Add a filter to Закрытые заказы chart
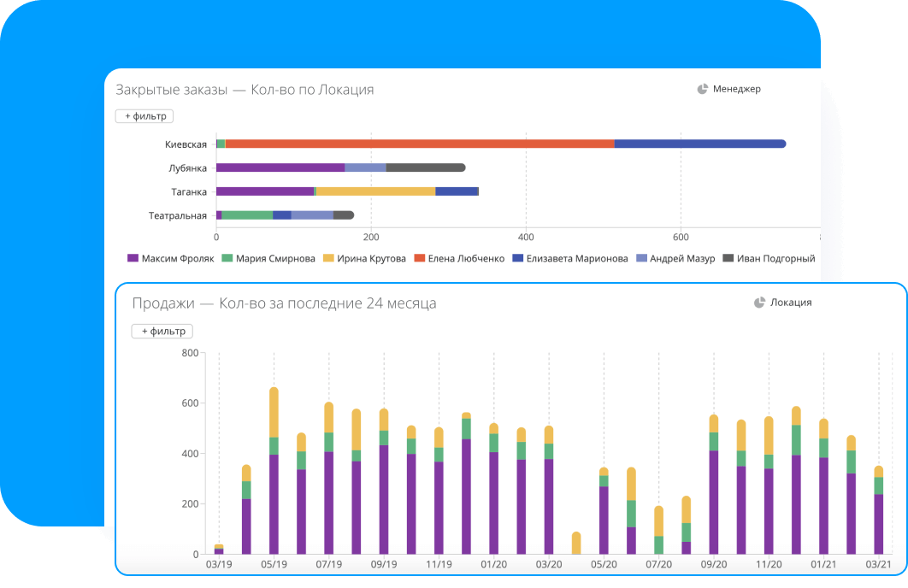Screen dimensions: 908x588 click(x=144, y=116)
